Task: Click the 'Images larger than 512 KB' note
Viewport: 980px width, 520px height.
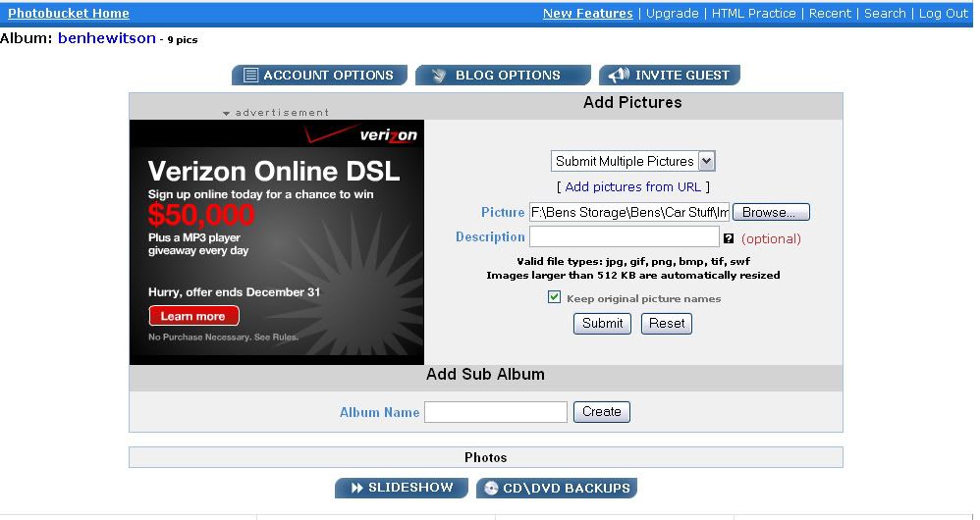Action: coord(633,276)
